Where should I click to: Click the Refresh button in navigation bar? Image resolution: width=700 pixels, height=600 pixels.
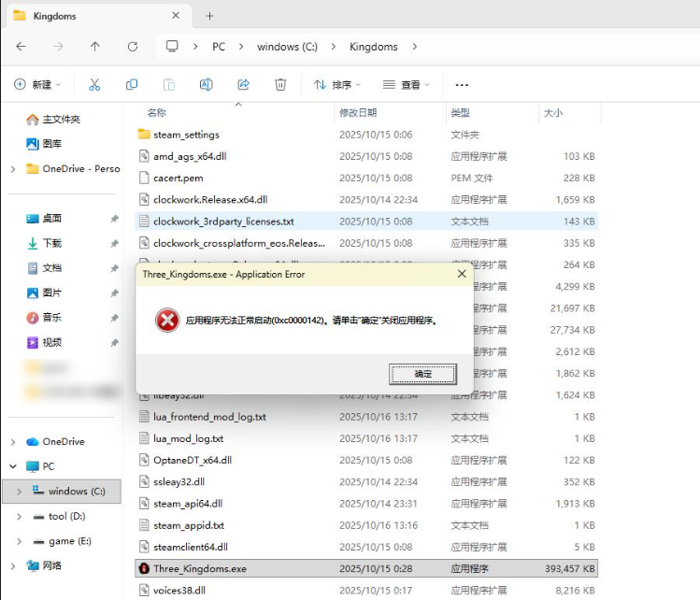[133, 47]
